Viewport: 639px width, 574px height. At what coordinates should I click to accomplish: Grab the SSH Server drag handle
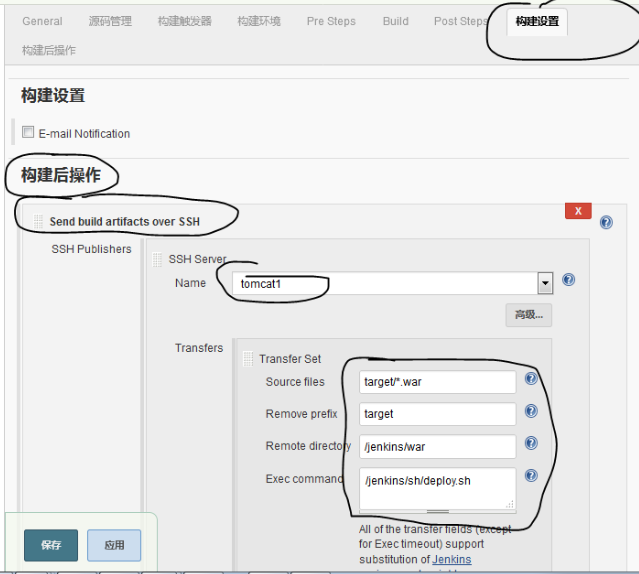point(157,260)
